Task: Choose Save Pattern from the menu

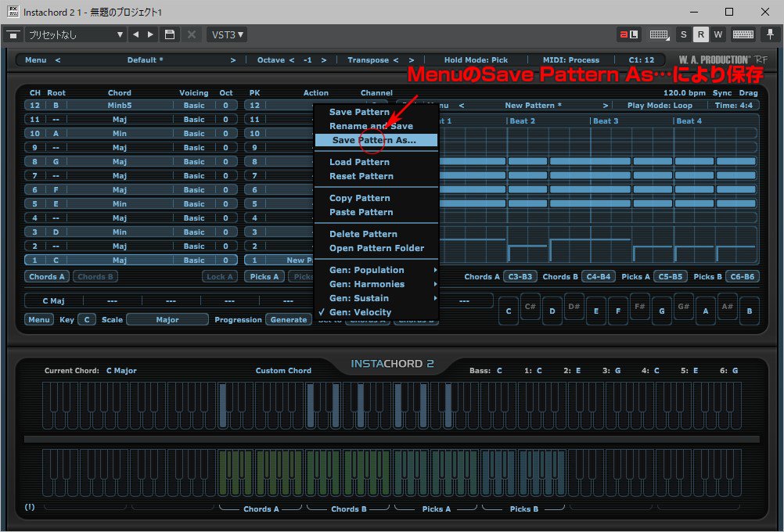Action: [x=377, y=112]
